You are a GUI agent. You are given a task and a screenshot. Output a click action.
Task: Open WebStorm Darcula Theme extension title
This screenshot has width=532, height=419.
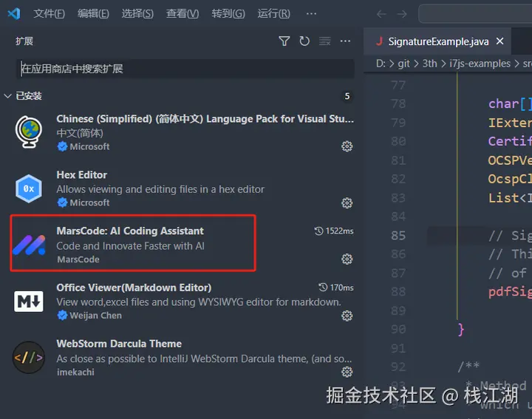(119, 344)
